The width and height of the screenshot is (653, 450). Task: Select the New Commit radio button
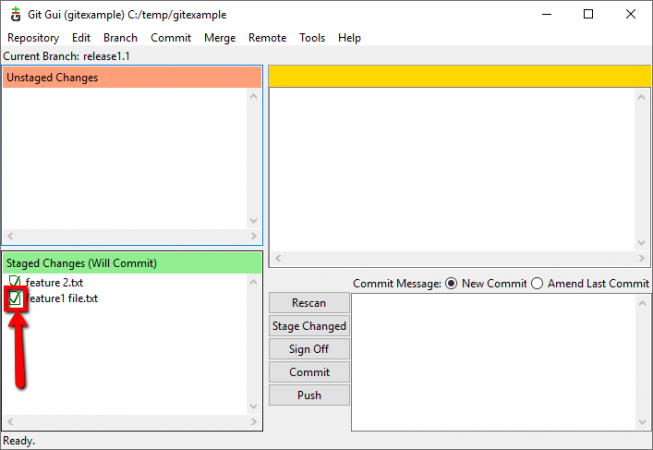coord(450,283)
